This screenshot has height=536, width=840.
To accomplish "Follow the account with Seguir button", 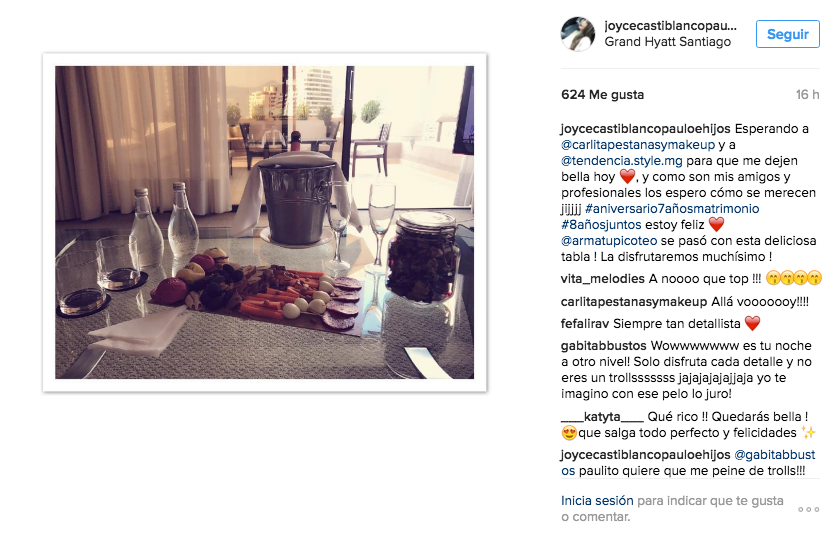I will 788,34.
